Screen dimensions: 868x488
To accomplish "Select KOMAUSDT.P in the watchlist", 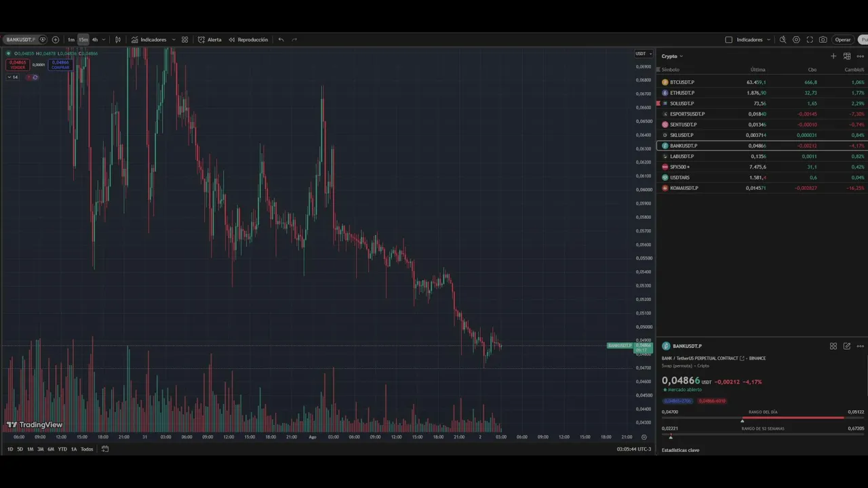I will point(762,188).
